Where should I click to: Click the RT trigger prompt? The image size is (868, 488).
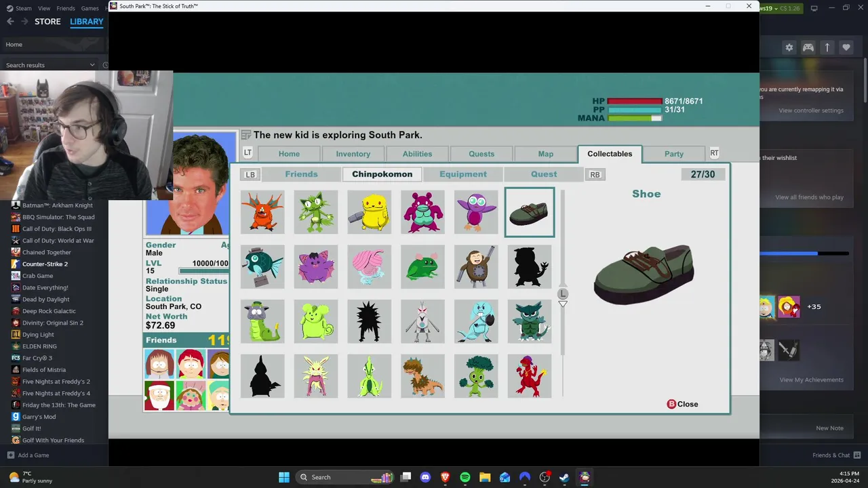pyautogui.click(x=714, y=153)
